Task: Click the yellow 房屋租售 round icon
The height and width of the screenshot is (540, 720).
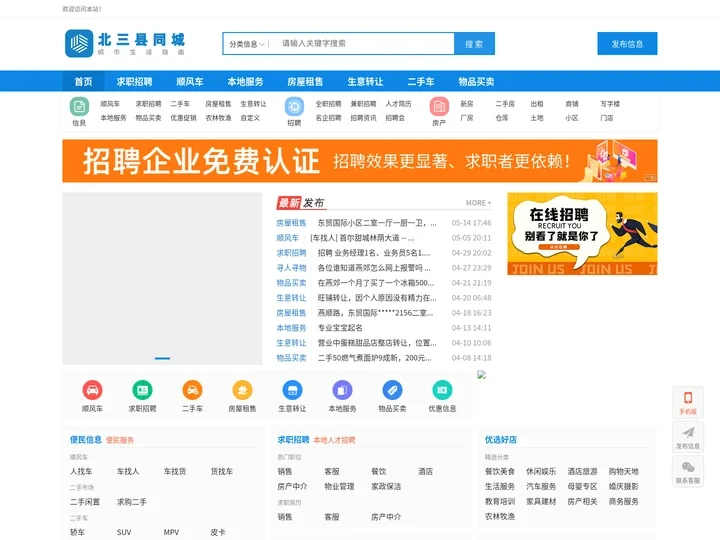Action: [242, 390]
